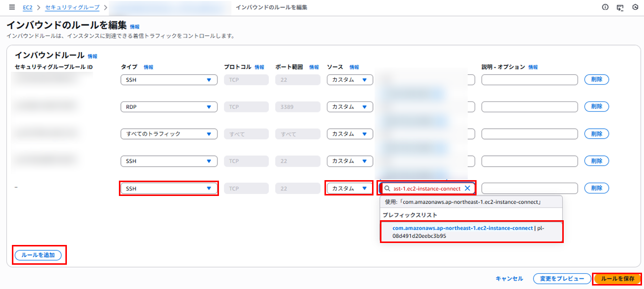Select 使用: com.amazonaws.ap-northeast-1.ec2-instance-connect option

click(x=472, y=202)
